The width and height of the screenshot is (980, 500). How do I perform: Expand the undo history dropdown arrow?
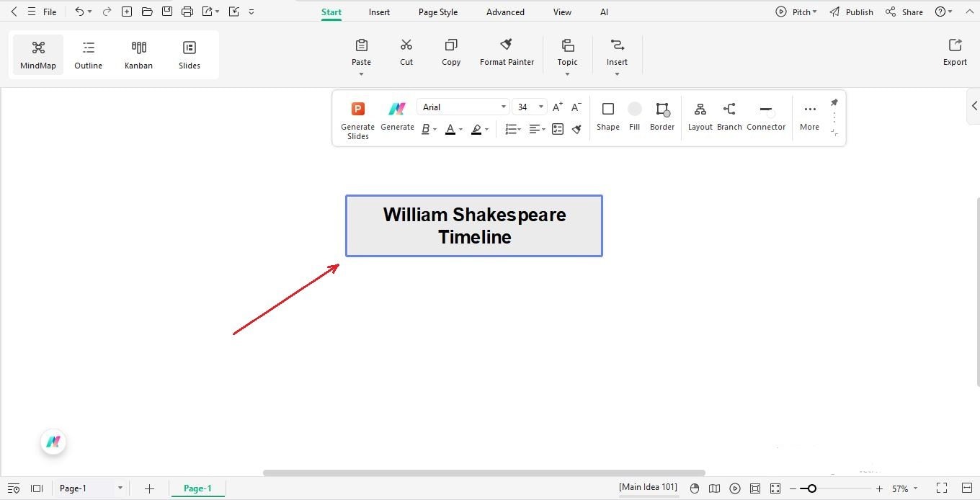click(89, 12)
